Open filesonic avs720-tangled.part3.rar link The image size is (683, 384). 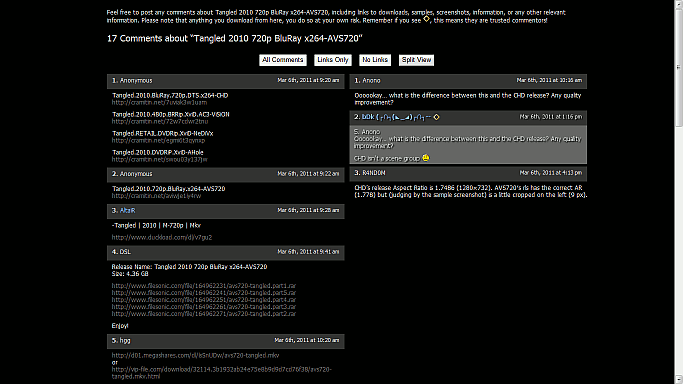[203, 307]
